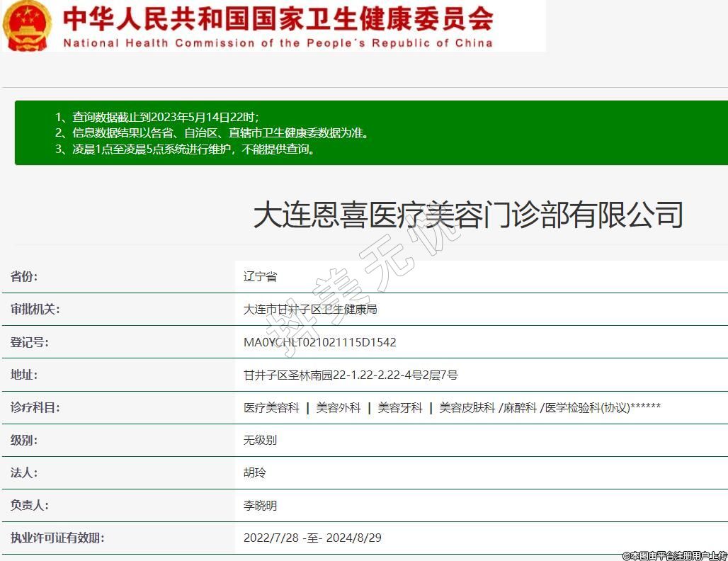Click the 大连市甘井子区卫生健康局 approval authority value
The height and width of the screenshot is (561, 728).
coord(310,310)
